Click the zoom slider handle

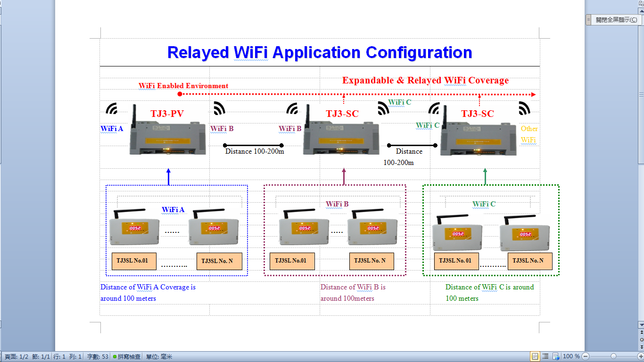[x=613, y=356]
